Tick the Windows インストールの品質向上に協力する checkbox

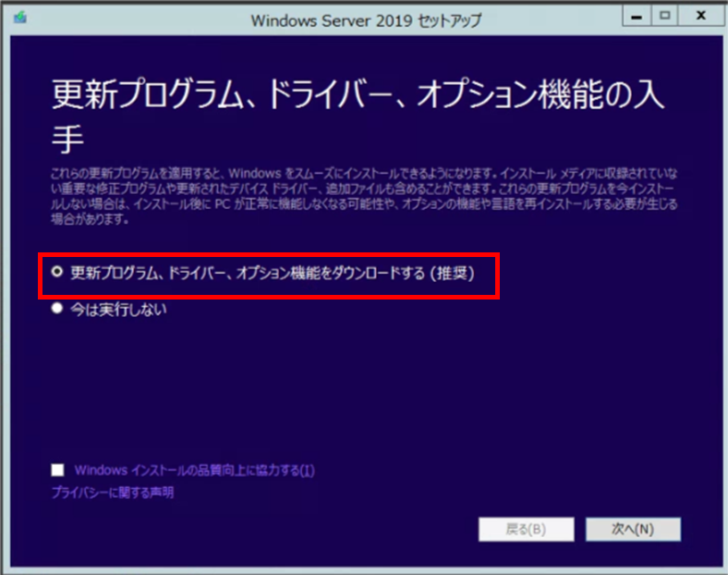point(57,470)
